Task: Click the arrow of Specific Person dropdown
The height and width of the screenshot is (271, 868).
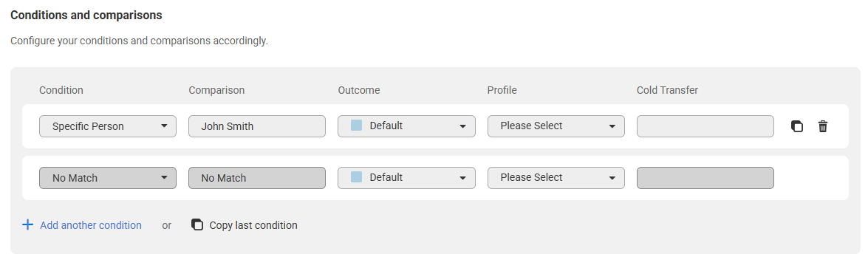Action: 164,126
